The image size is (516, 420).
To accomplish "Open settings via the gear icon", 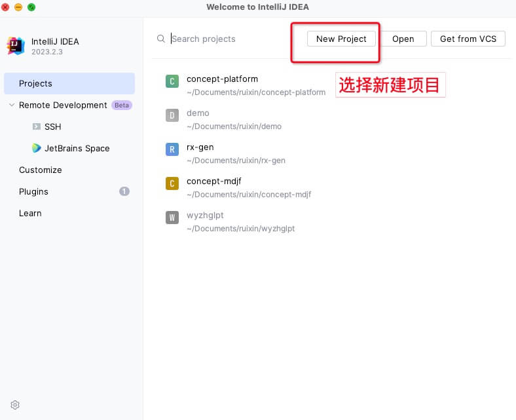I will [15, 405].
